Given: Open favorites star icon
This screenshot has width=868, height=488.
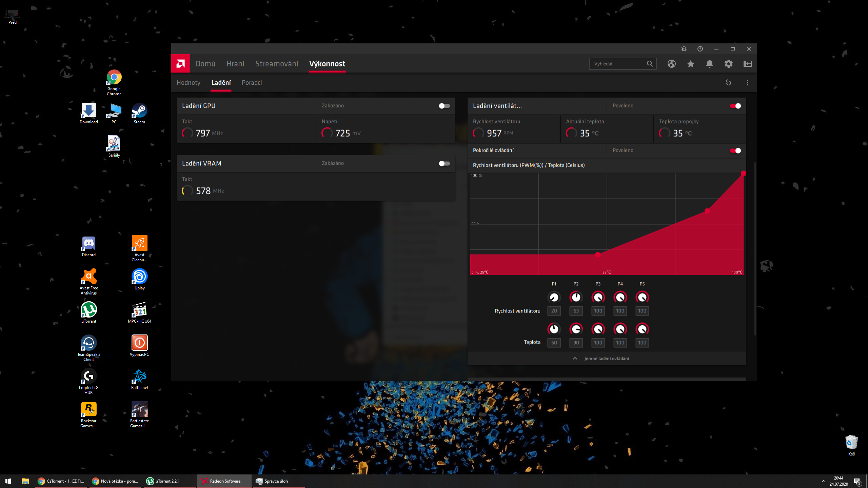Looking at the screenshot, I should point(690,64).
